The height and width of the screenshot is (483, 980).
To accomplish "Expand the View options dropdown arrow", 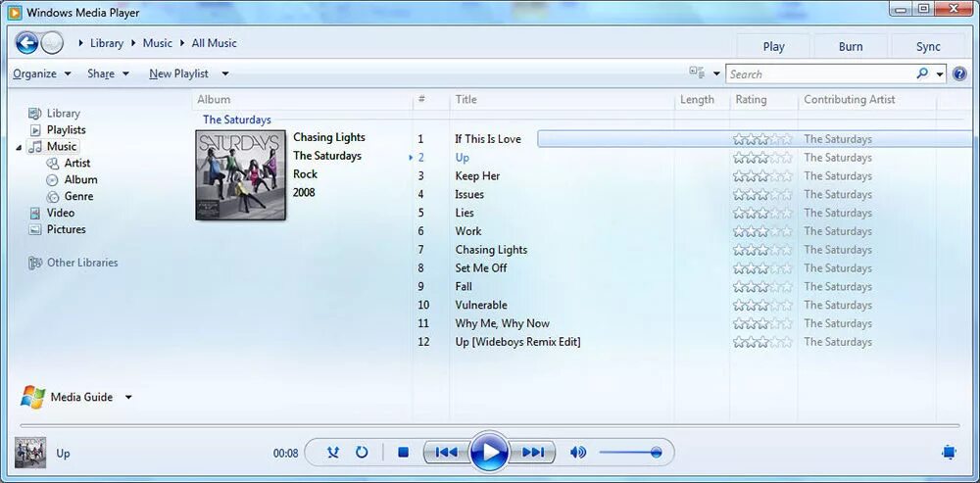I will click(x=716, y=73).
